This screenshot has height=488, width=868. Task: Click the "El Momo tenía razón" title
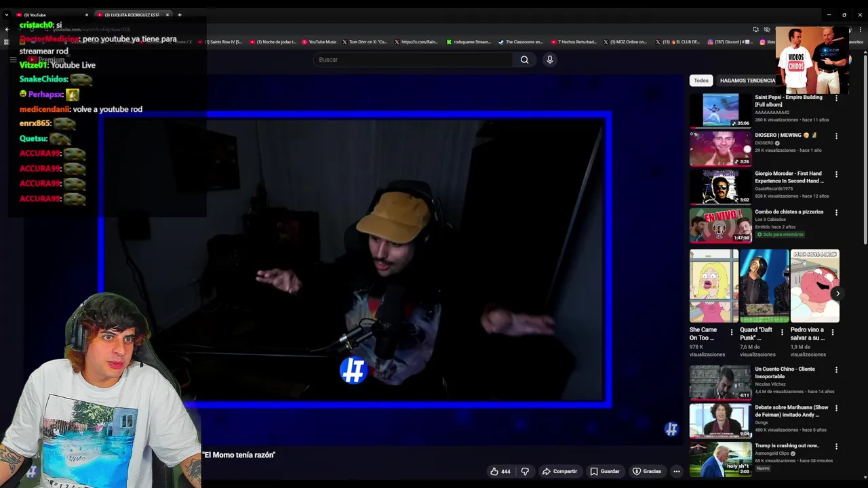[239, 455]
